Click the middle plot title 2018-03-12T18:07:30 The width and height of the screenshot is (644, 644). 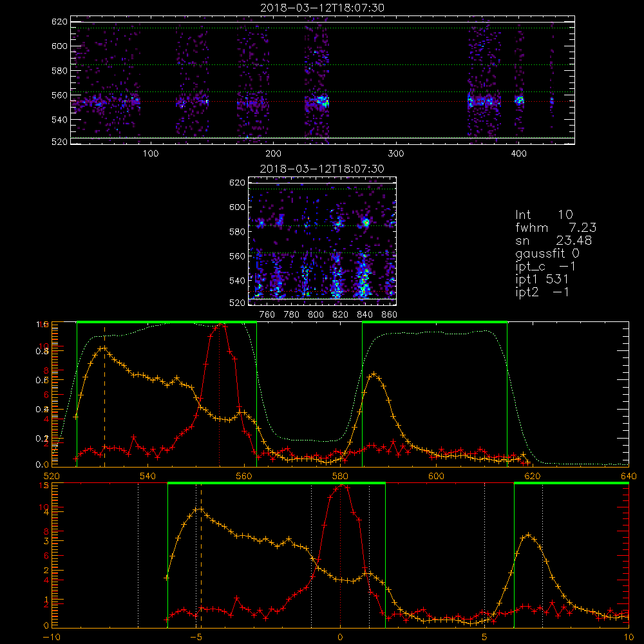323,169
